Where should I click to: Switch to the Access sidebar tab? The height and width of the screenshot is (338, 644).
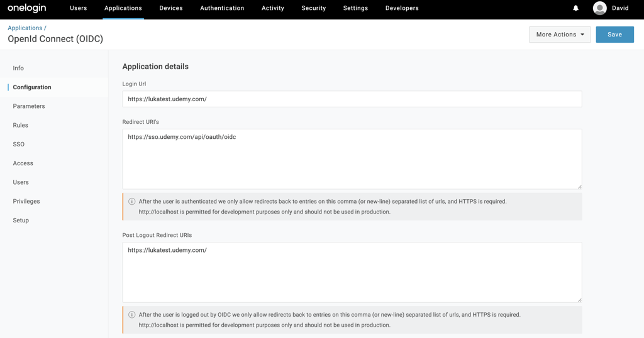tap(23, 163)
